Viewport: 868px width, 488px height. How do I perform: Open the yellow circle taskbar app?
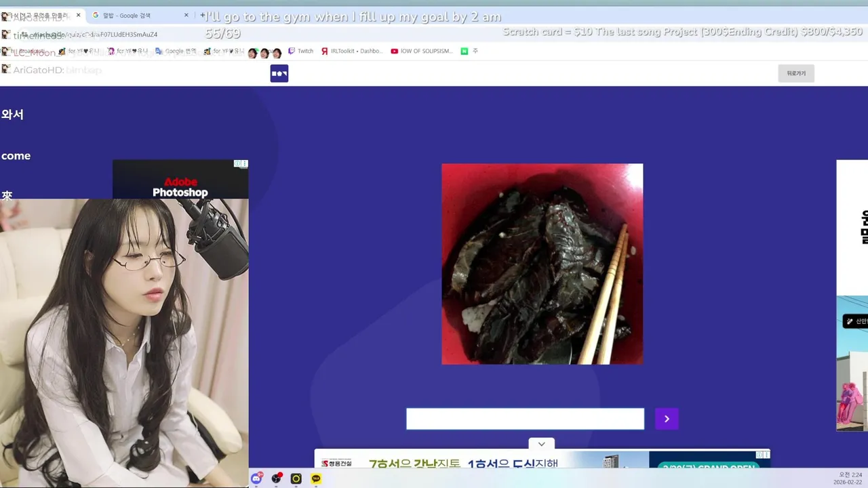point(296,479)
